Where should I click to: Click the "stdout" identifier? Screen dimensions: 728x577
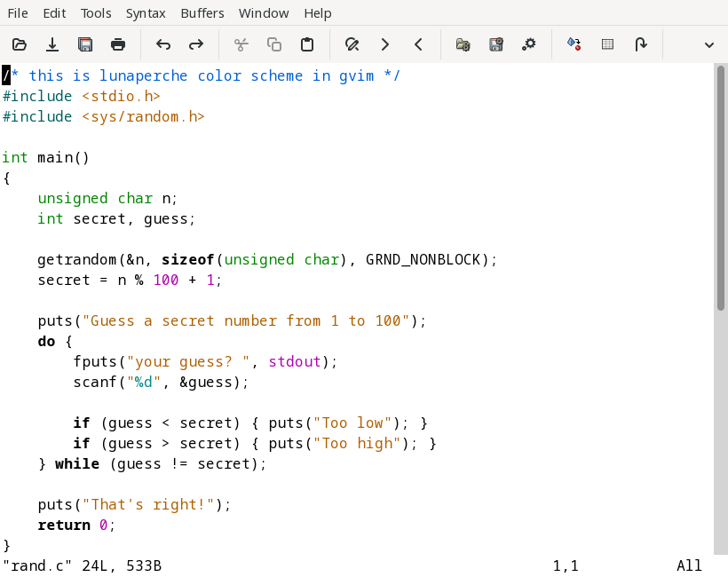(295, 361)
